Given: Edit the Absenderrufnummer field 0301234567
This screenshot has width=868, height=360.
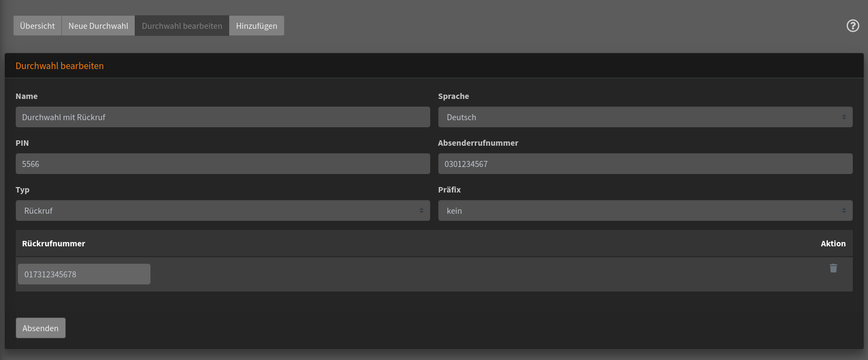Looking at the screenshot, I should (645, 164).
